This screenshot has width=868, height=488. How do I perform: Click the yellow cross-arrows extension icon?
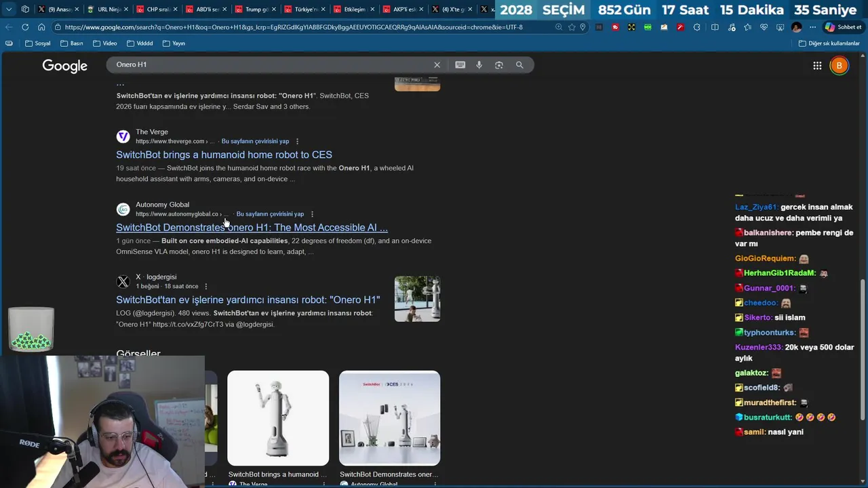(x=631, y=27)
